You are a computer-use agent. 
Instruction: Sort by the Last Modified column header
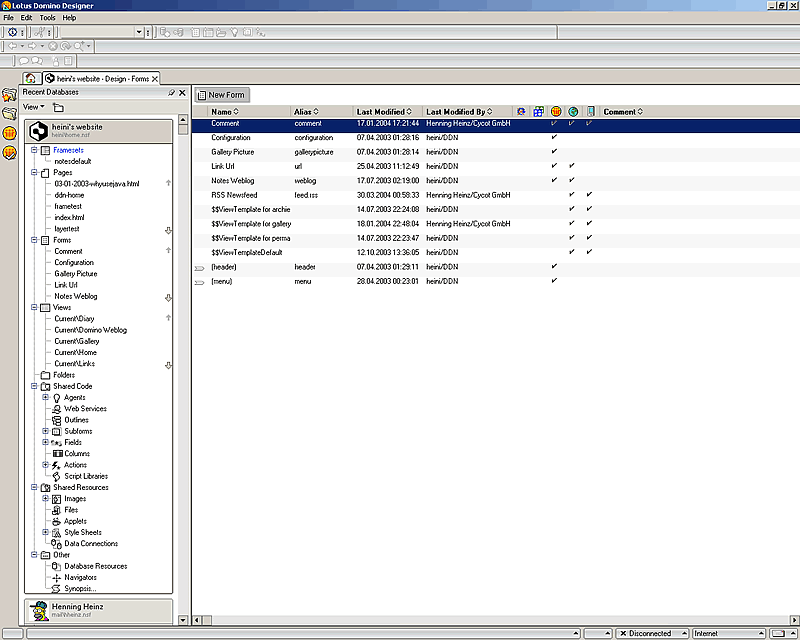(x=384, y=112)
